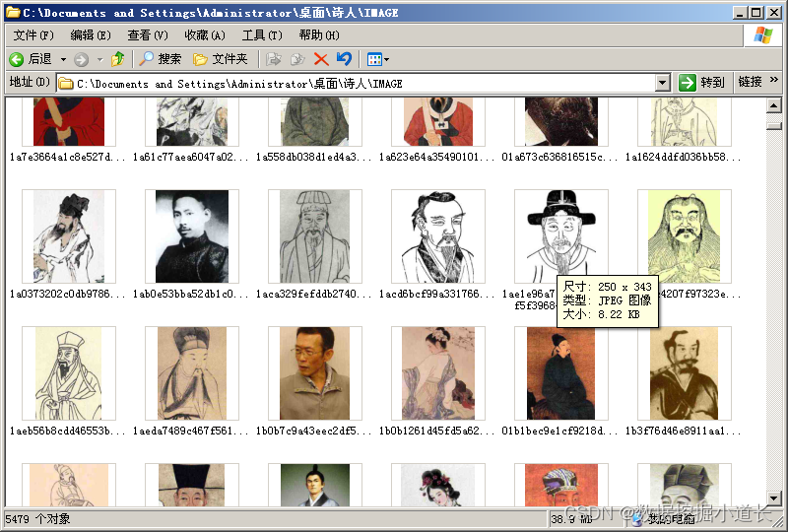This screenshot has width=788, height=532.
Task: Select thumbnail 1b3f76d46e8911aa1
Action: pos(685,373)
